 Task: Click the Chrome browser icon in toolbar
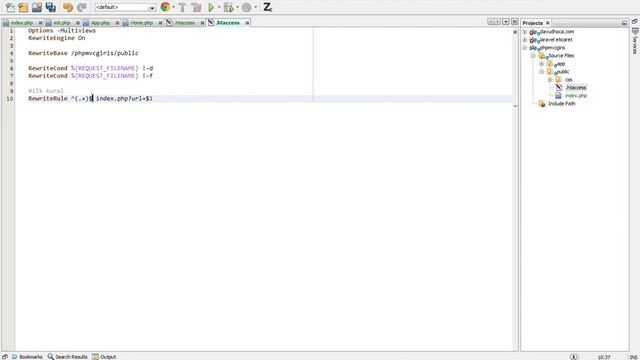[x=165, y=7]
